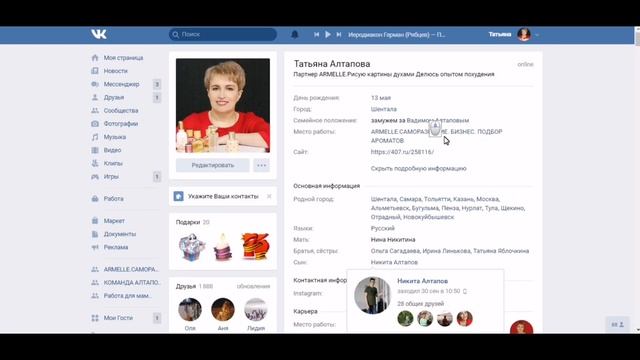Open Видео section
The width and height of the screenshot is (640, 360).
click(112, 150)
